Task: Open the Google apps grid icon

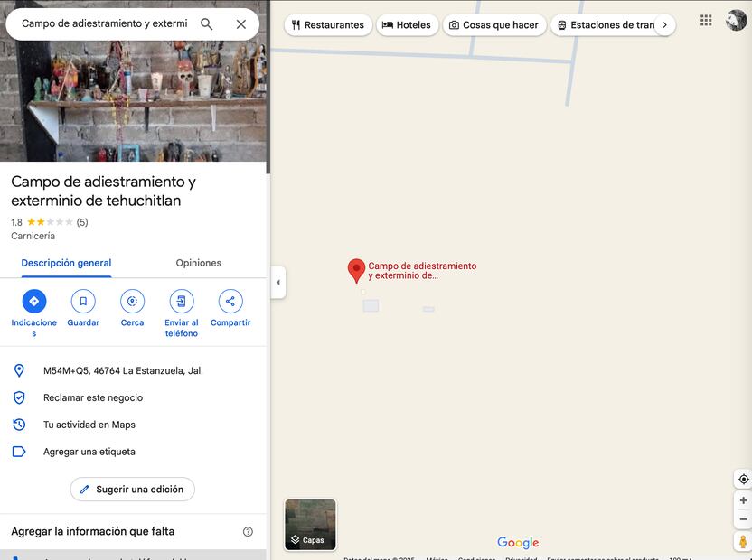Action: [x=706, y=20]
